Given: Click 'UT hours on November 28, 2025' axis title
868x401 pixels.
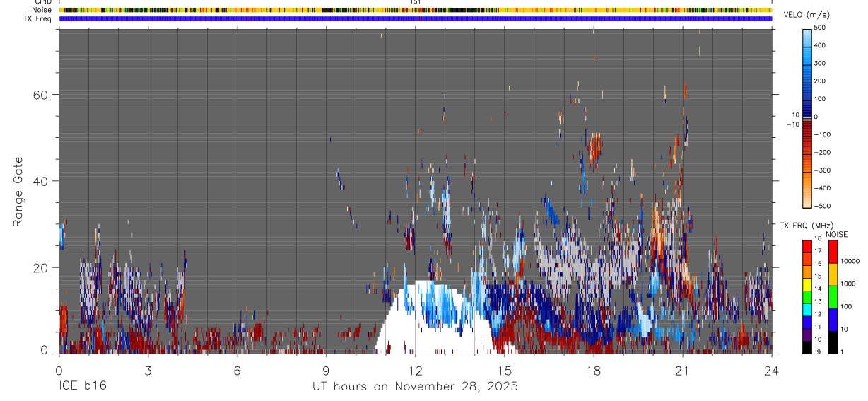Looking at the screenshot, I should point(415,387).
